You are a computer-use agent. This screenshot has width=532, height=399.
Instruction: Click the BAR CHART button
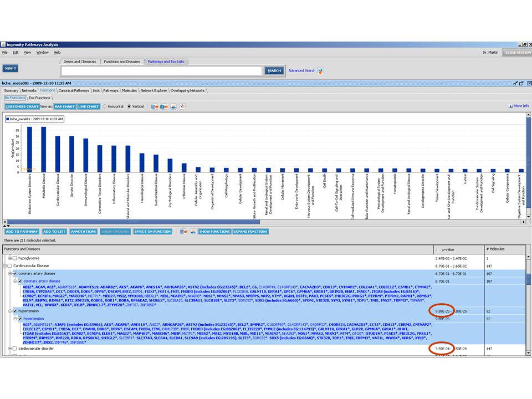(64, 106)
